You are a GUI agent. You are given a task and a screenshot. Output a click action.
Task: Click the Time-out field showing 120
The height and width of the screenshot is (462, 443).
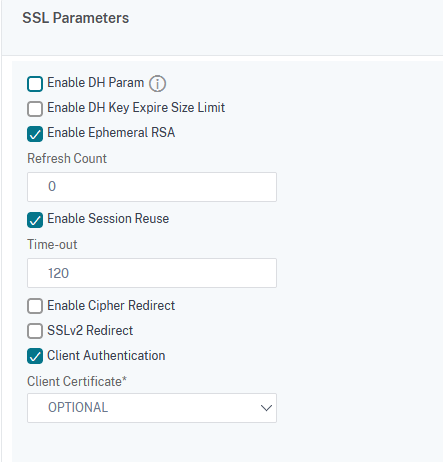coord(152,273)
